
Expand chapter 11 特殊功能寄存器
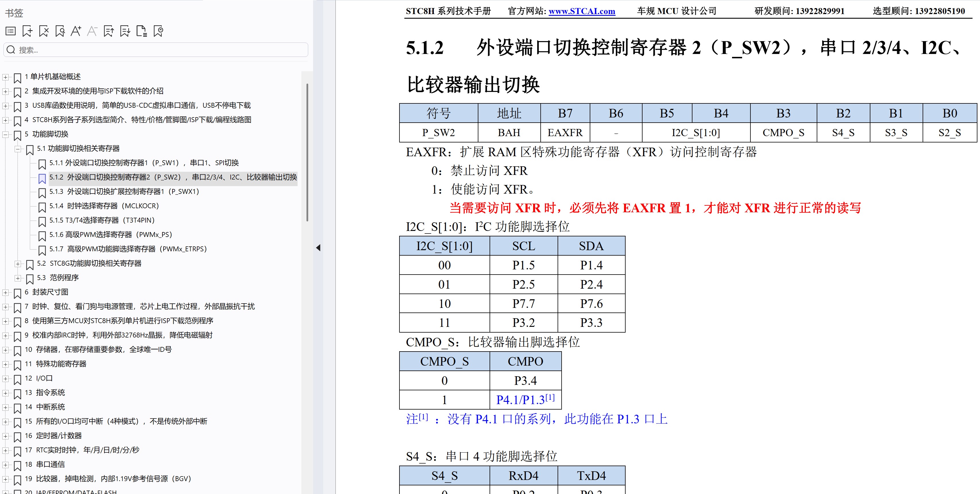pyautogui.click(x=6, y=364)
